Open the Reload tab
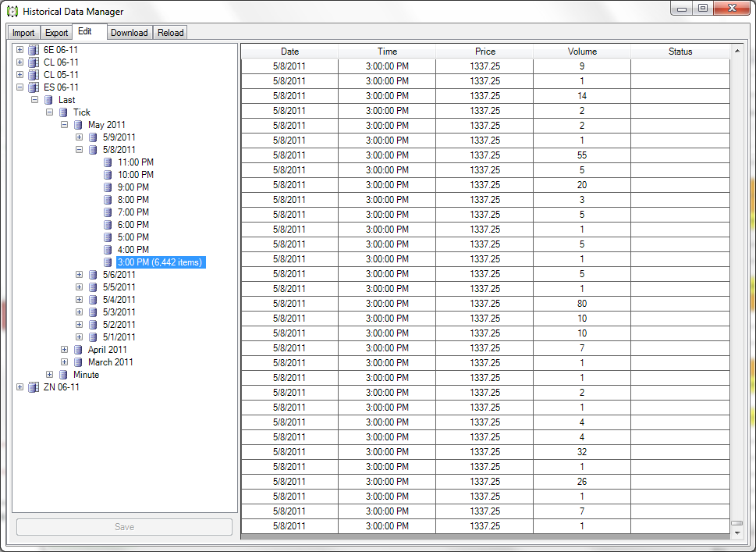 coord(170,33)
